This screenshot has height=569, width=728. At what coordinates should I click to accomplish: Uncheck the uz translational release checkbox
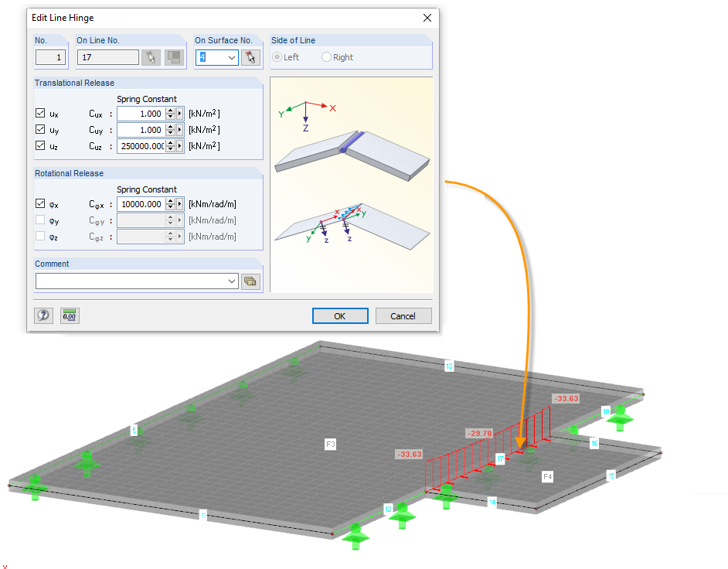pos(40,145)
